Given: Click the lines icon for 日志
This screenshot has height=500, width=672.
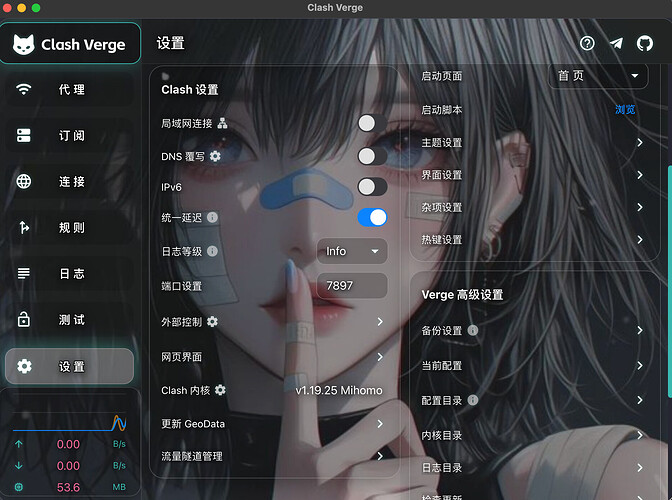Looking at the screenshot, I should click(24, 273).
